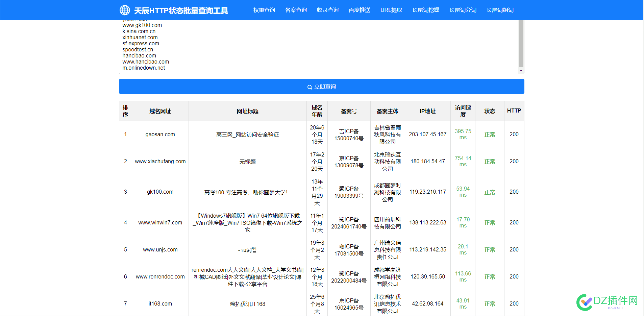
Task: Click the 天辰HTTP状态批量查询工具 site title
Action: click(x=181, y=11)
